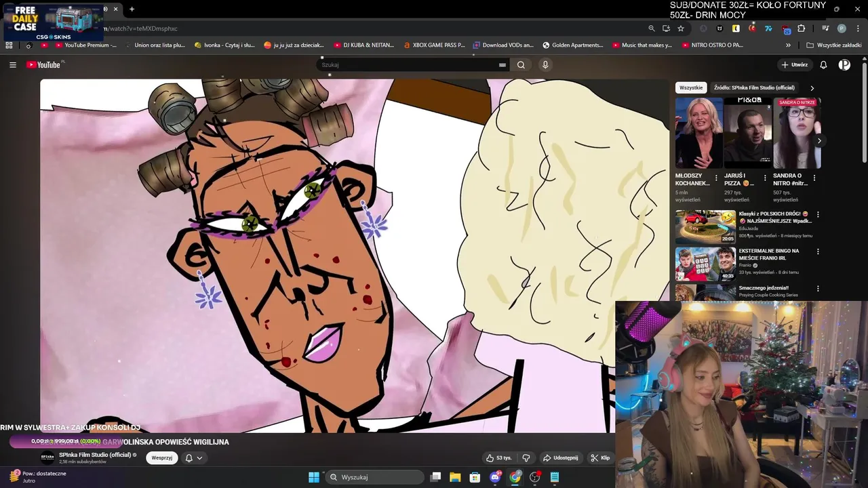Expand the subscription notification bell dropdown
Viewport: 868px width, 488px height.
(194, 457)
